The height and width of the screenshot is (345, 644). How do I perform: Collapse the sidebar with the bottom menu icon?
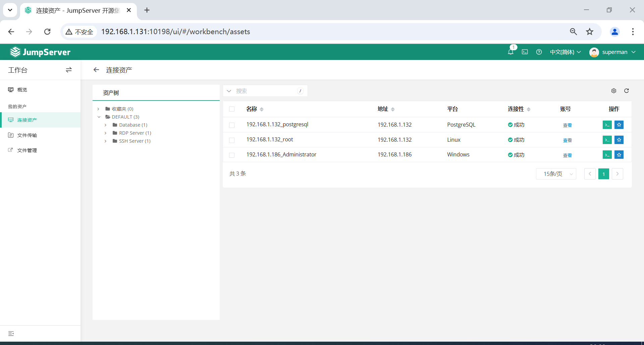(x=11, y=334)
